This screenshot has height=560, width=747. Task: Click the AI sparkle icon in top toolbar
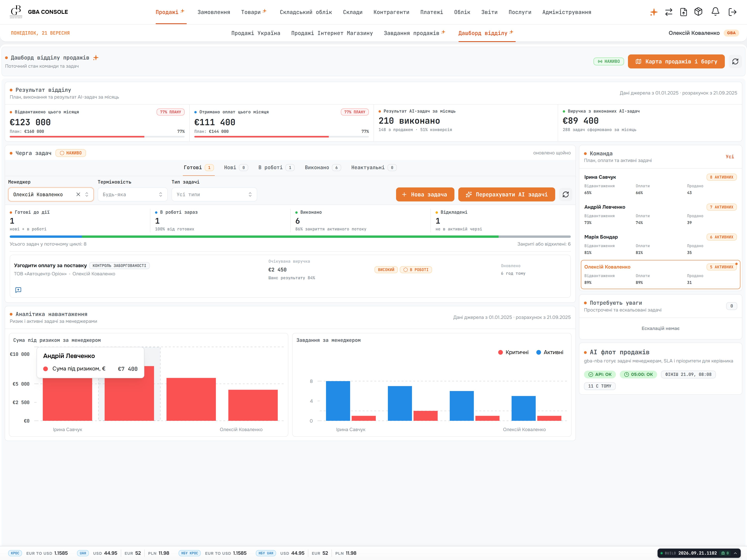point(653,12)
